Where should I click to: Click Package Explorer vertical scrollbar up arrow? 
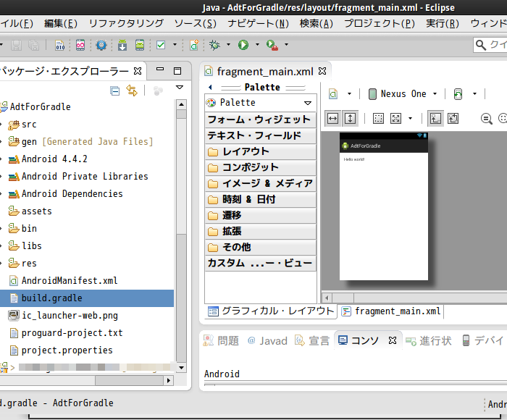181,104
